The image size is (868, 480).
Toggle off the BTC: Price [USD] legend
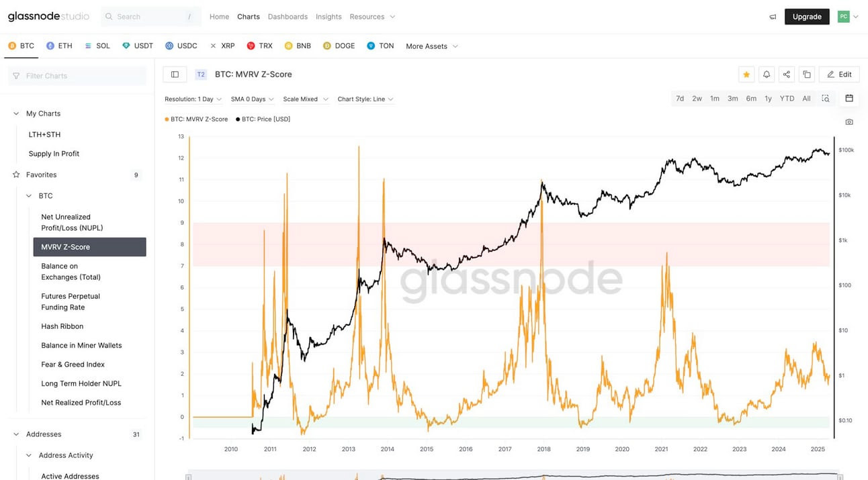point(263,118)
